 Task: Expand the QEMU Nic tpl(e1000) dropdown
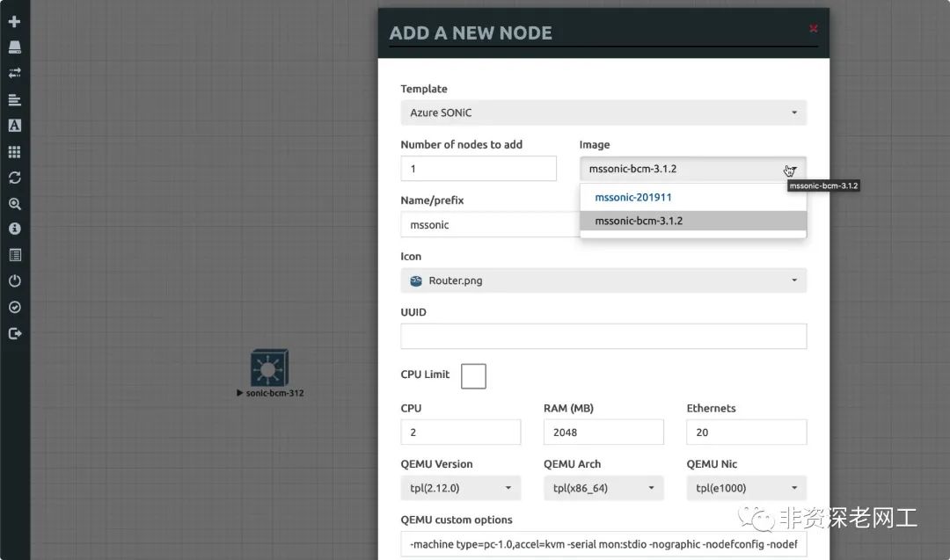coord(747,488)
